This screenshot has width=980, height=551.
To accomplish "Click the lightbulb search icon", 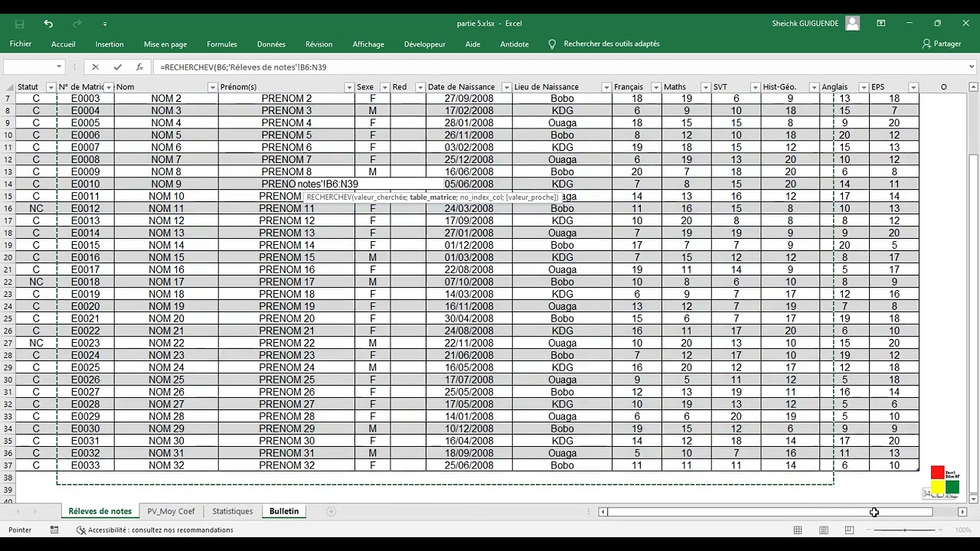I will click(x=552, y=44).
